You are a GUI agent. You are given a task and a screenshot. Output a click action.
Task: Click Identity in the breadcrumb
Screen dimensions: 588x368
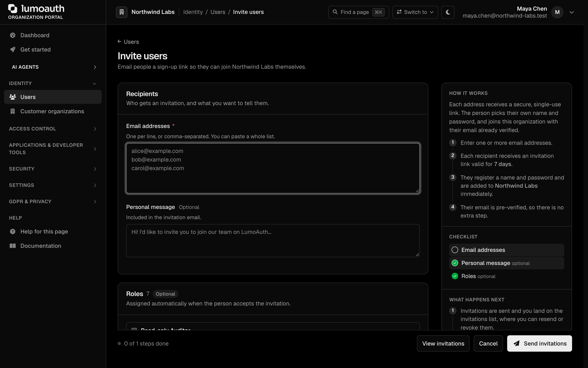pyautogui.click(x=193, y=12)
